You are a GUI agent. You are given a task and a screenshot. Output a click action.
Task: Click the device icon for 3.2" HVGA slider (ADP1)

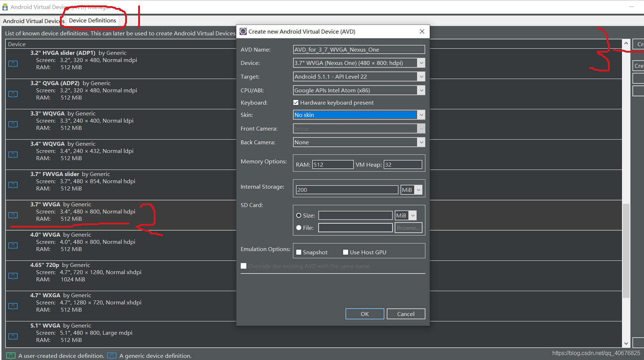click(x=13, y=64)
